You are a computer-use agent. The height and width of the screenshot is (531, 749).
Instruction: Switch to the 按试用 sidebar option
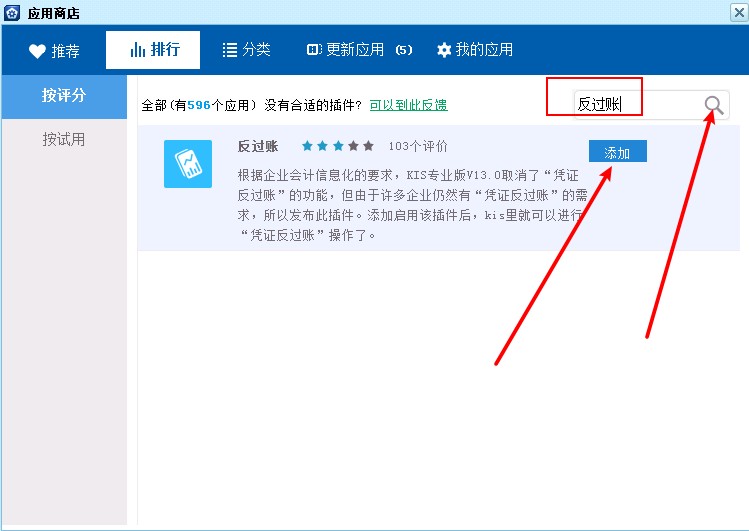point(64,140)
